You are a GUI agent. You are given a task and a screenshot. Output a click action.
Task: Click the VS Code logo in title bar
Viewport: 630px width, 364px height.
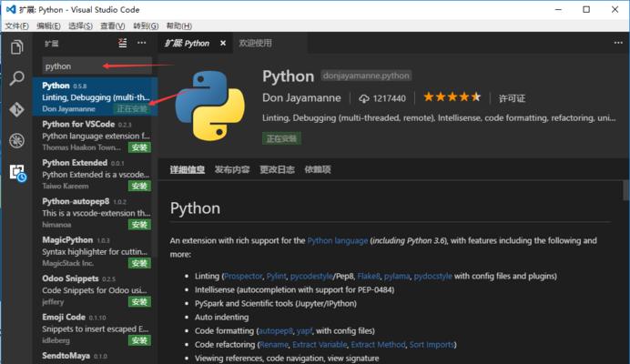coord(11,9)
